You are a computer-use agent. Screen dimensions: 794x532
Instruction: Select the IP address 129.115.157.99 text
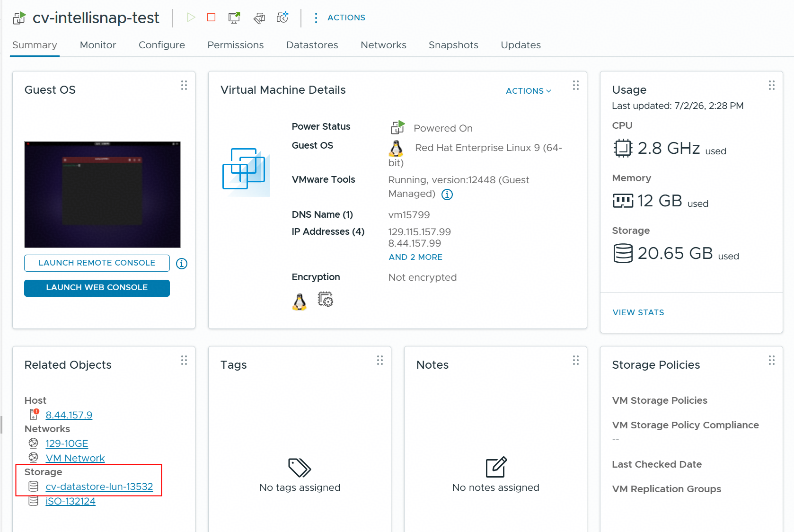click(420, 232)
